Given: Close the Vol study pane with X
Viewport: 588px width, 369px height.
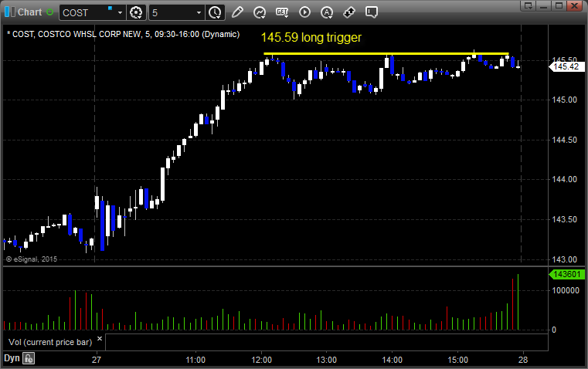Looking at the screenshot, I should [100, 339].
